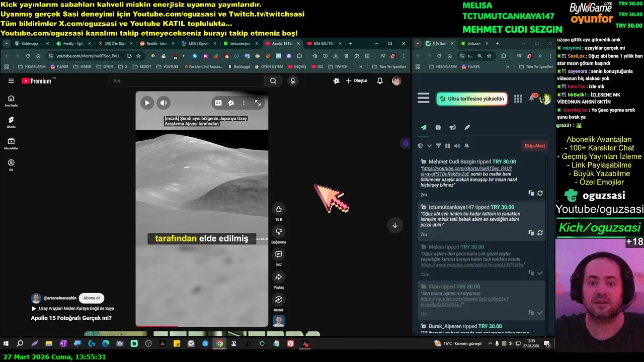Click Ultra tarifesine yükseltin button

tap(471, 99)
